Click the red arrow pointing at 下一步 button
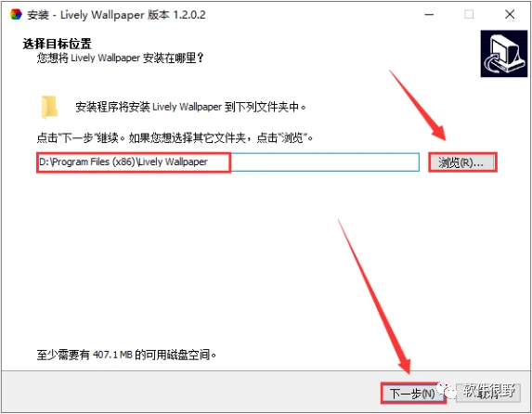532x414 pixels. tap(375, 297)
